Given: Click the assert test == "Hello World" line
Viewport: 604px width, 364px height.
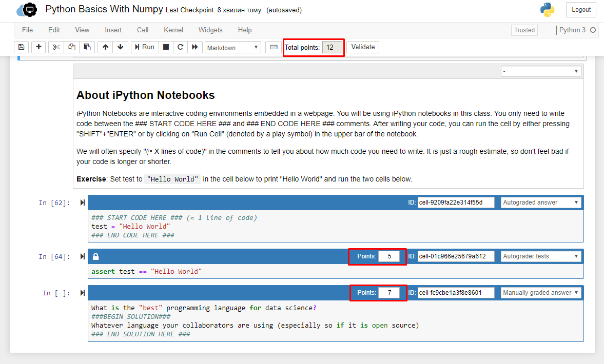Looking at the screenshot, I should tap(146, 272).
